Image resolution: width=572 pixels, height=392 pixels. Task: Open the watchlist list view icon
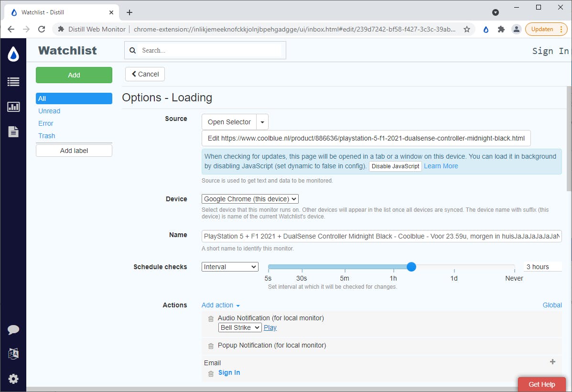13,82
